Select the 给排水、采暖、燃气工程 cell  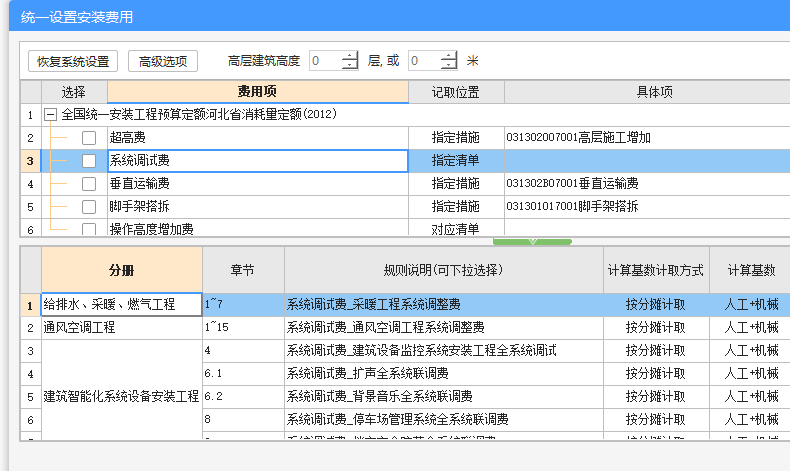click(122, 305)
